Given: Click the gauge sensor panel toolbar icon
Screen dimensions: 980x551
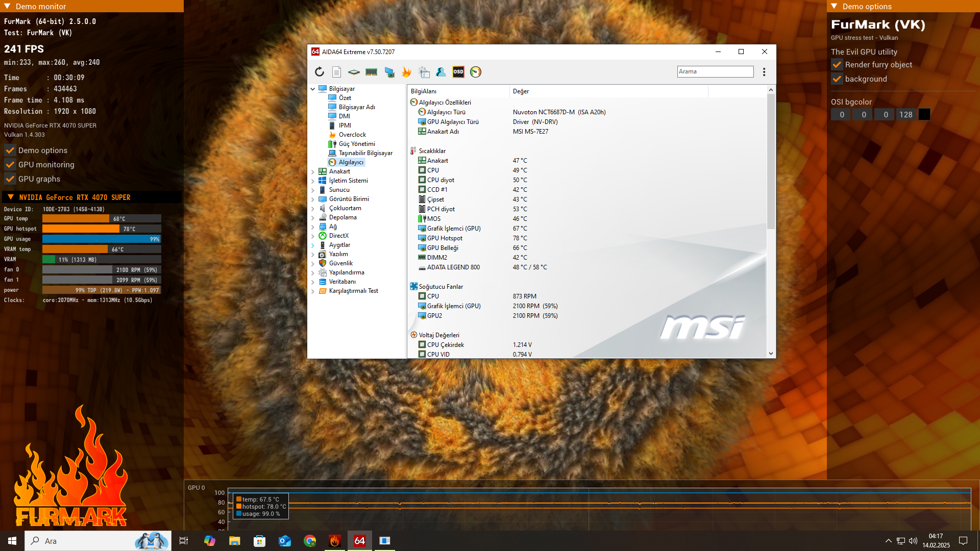Looking at the screenshot, I should (x=476, y=72).
